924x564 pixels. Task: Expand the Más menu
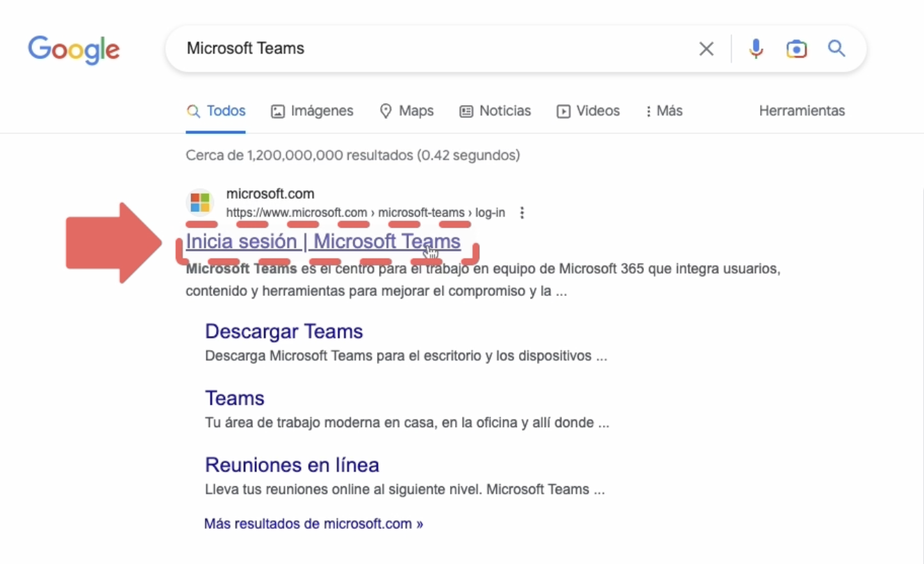(x=664, y=111)
